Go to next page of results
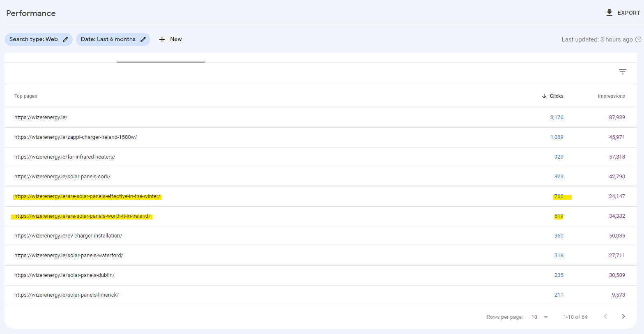 (623, 316)
